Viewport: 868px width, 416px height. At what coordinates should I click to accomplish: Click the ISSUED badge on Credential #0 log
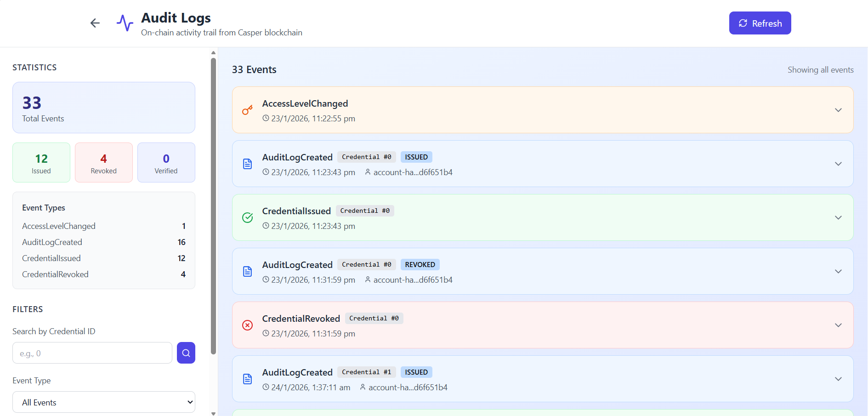(416, 157)
